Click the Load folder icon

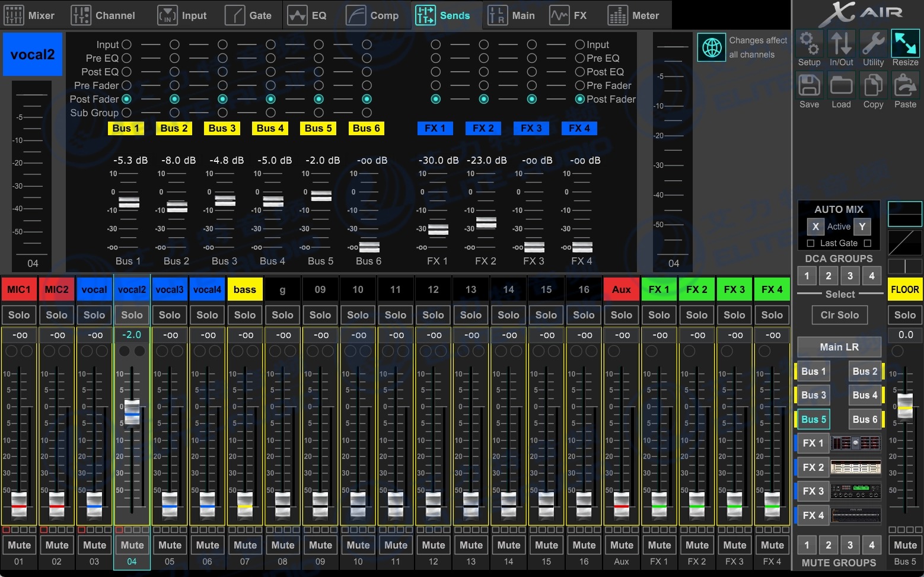pyautogui.click(x=841, y=86)
